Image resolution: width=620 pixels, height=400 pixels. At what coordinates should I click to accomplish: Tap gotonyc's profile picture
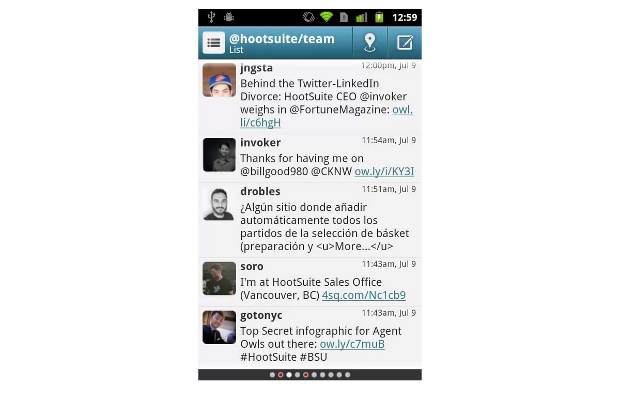click(x=219, y=327)
